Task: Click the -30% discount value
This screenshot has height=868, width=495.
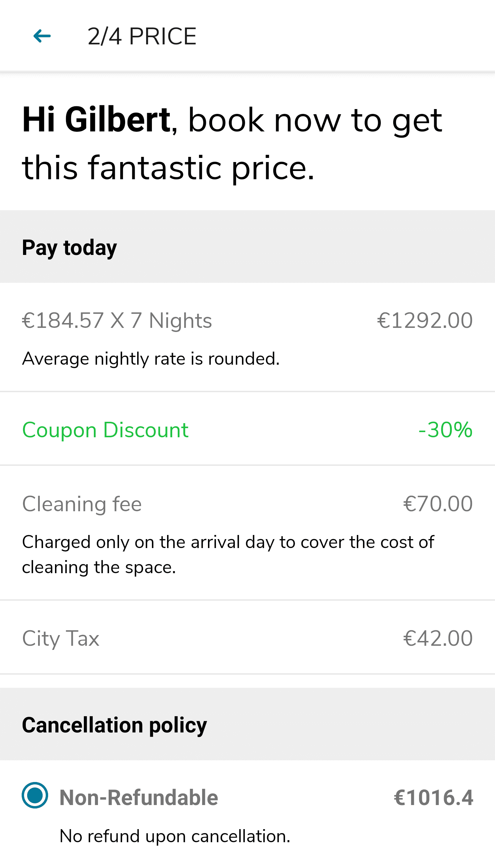Action: (445, 430)
